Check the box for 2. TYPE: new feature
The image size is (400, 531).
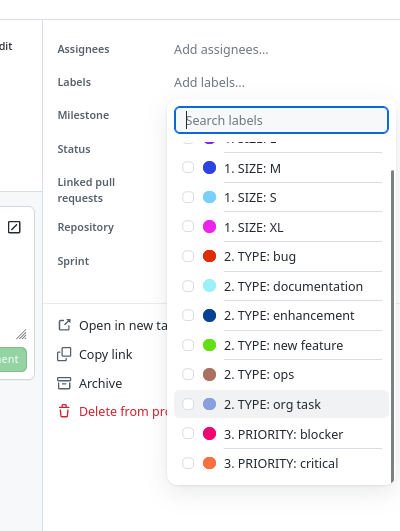[188, 345]
